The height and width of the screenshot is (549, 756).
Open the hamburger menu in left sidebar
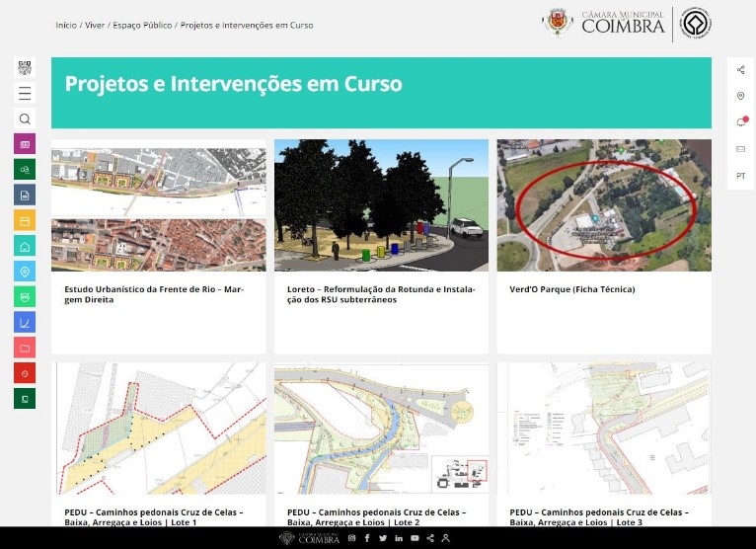pyautogui.click(x=25, y=93)
